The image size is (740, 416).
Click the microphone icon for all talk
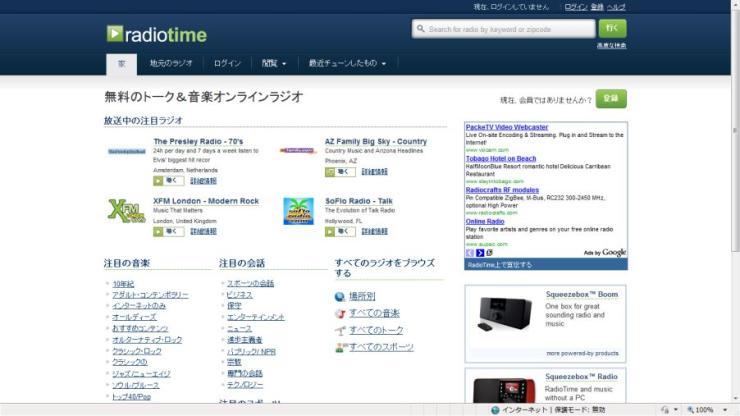340,330
